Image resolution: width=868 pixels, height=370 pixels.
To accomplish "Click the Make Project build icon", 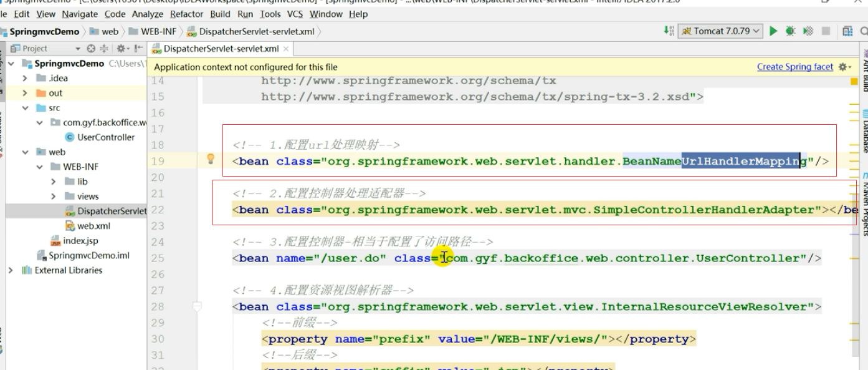I will point(669,31).
